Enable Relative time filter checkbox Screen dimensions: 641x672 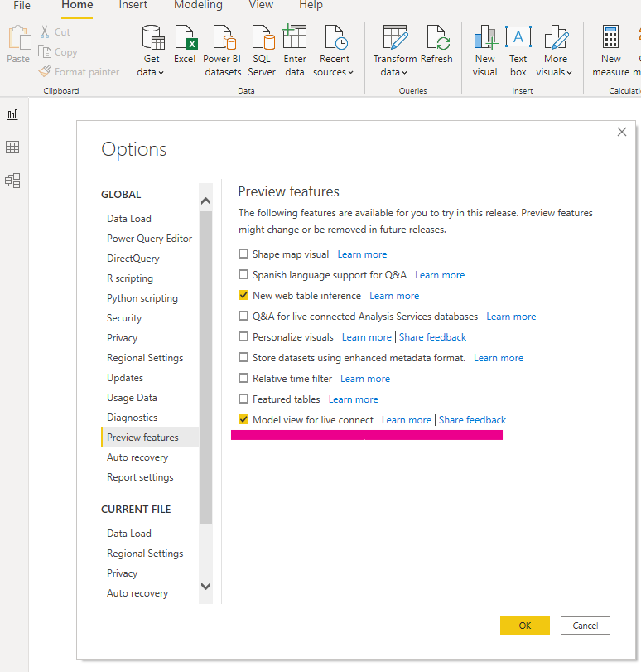pos(243,378)
